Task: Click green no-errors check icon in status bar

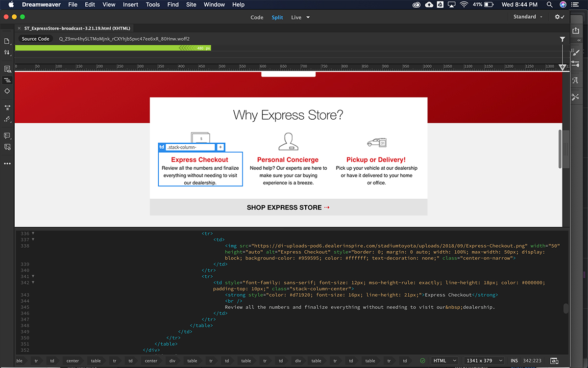Action: click(x=422, y=361)
